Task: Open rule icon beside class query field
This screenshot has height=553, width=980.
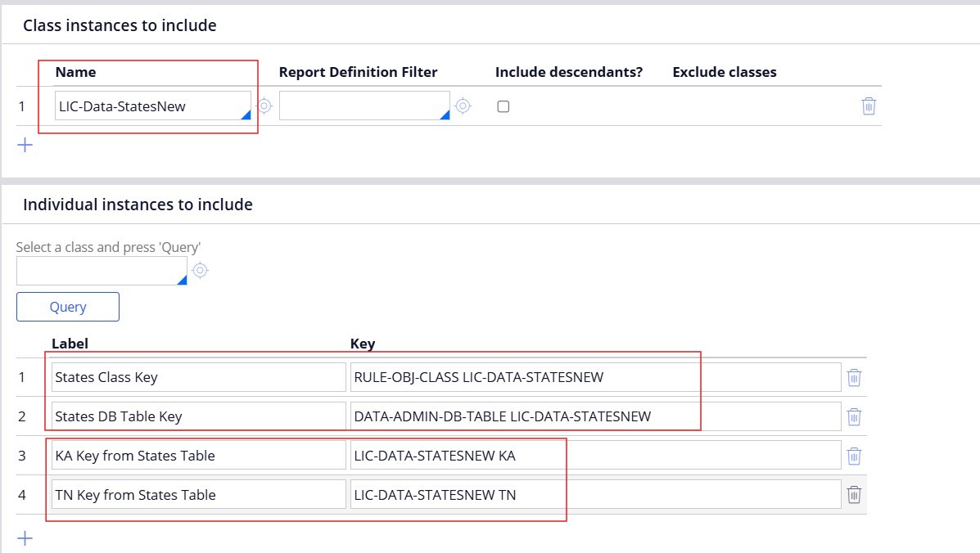Action: [200, 271]
